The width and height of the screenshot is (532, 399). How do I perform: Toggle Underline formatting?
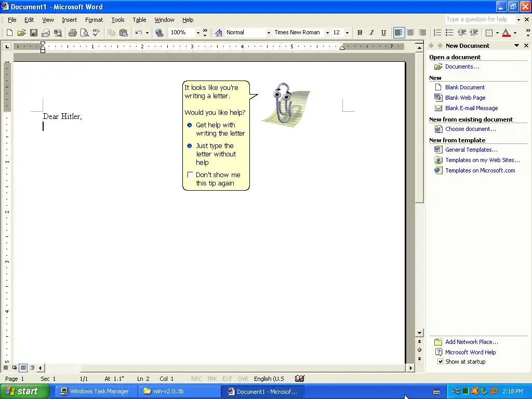(383, 33)
